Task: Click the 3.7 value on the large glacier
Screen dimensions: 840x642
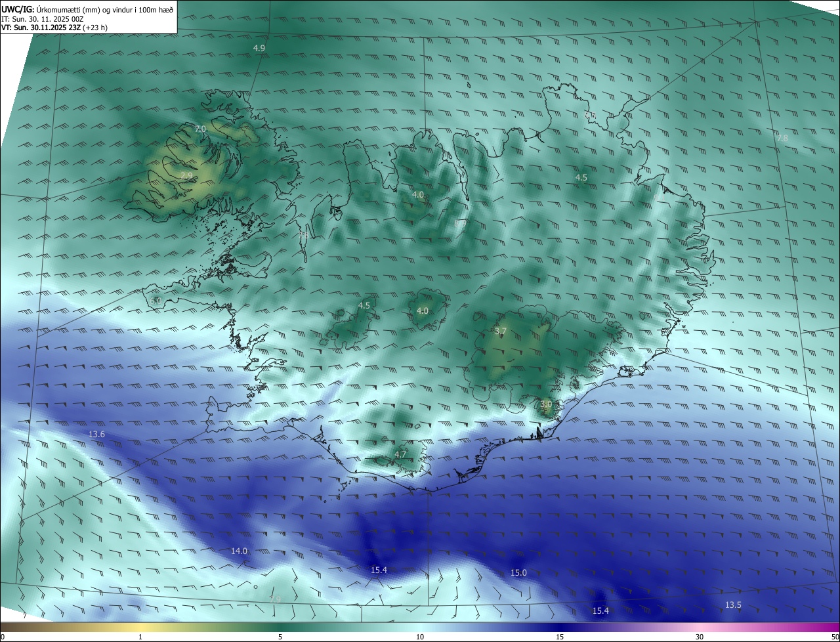Action: [x=501, y=332]
